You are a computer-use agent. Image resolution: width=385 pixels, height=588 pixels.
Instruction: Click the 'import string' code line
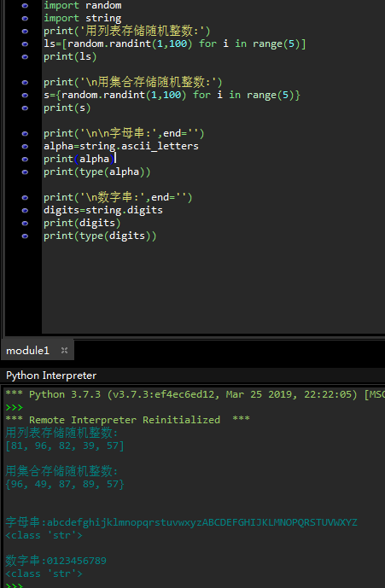click(83, 18)
